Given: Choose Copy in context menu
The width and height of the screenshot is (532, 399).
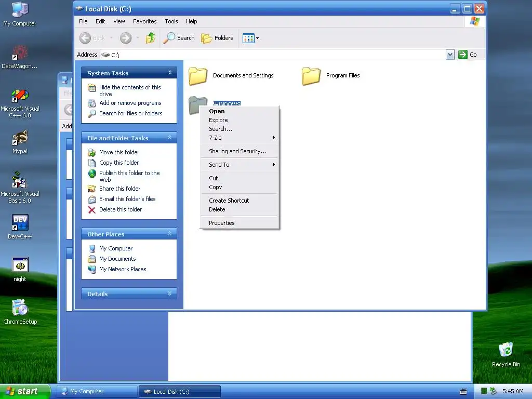Looking at the screenshot, I should [239, 187].
